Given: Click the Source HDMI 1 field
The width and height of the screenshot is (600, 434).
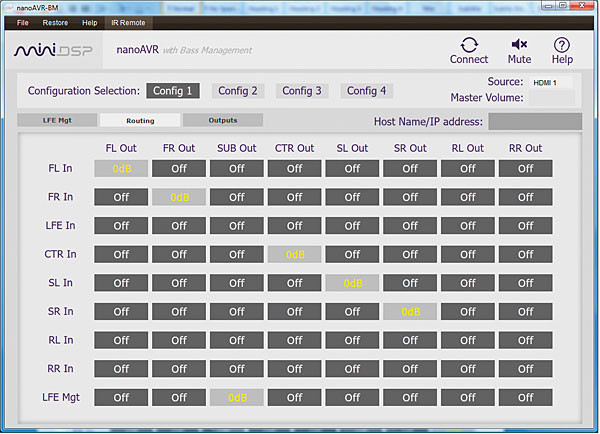Looking at the screenshot, I should coord(551,83).
